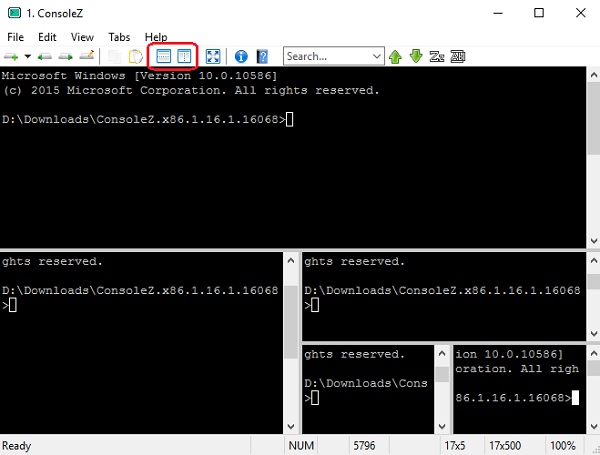600x455 pixels.
Task: Click the Rename Tab pencil icon
Action: [87, 56]
